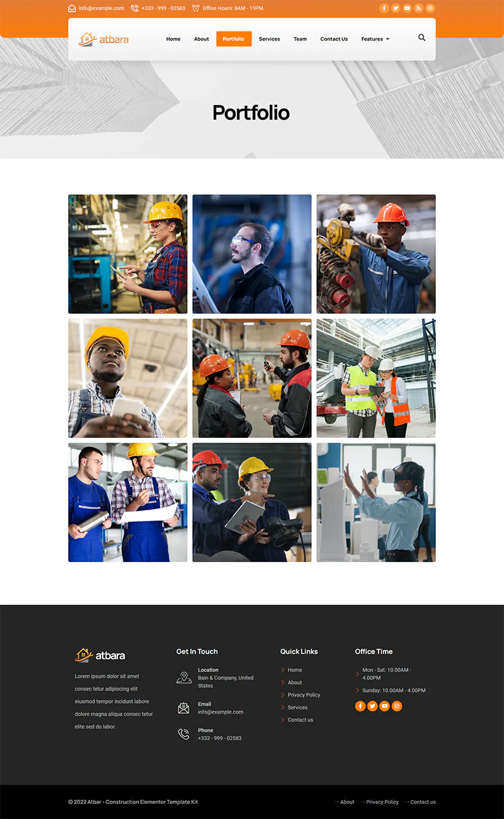Click the footer email info@example.com
This screenshot has width=504, height=819.
(220, 712)
